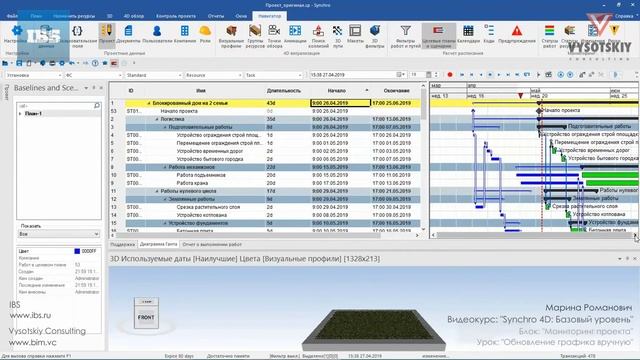640x360 pixels.
Task: Open Отчет о выполнении работ tab
Action: pos(212,244)
